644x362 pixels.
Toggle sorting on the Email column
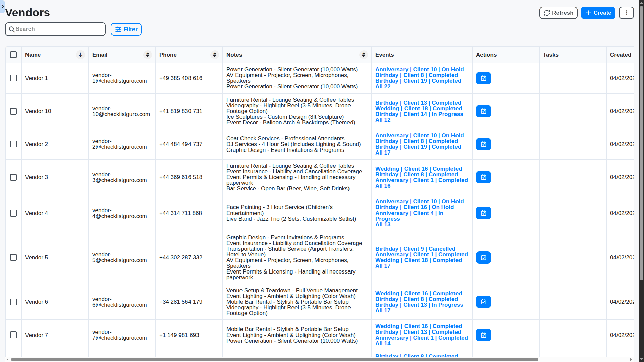click(x=148, y=55)
